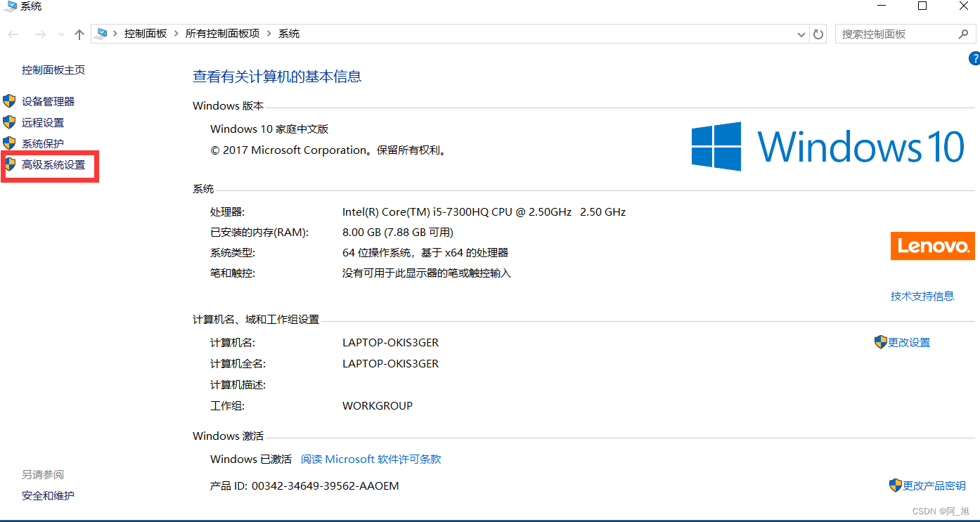The width and height of the screenshot is (980, 522).
Task: Click the 64 位操作系统 system type value
Action: tap(425, 252)
